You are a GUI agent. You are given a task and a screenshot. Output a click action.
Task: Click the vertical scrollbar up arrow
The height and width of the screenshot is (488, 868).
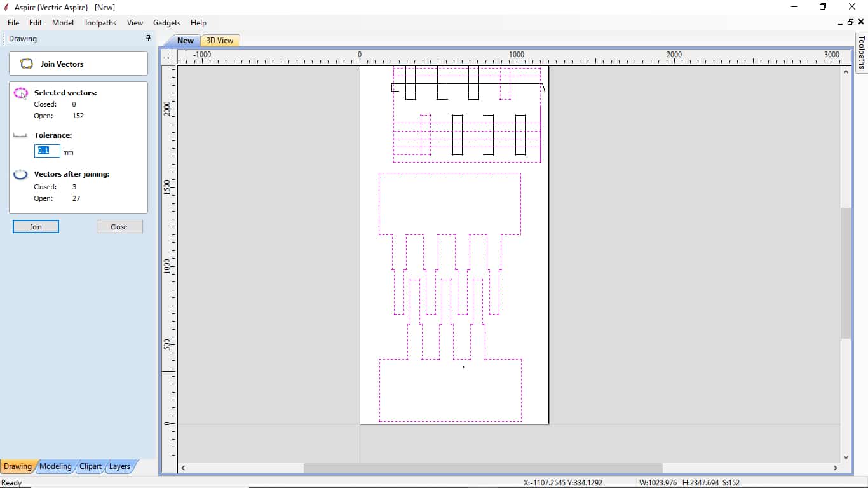click(846, 72)
